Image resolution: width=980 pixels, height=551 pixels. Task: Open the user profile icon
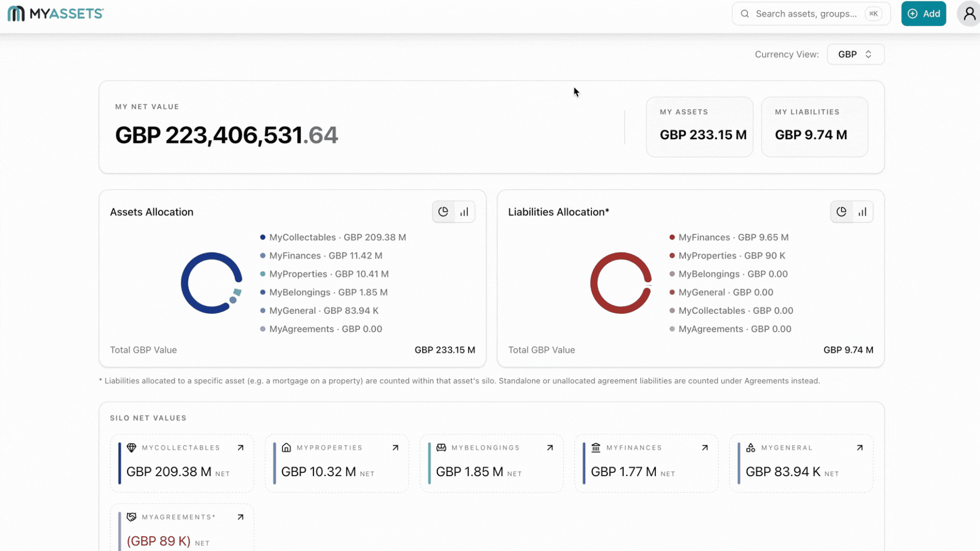click(x=969, y=14)
